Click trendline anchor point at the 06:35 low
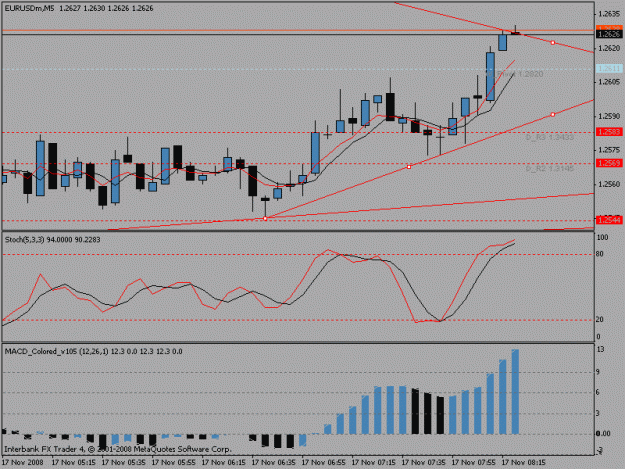Viewport: 625px width, 469px height. 265,218
